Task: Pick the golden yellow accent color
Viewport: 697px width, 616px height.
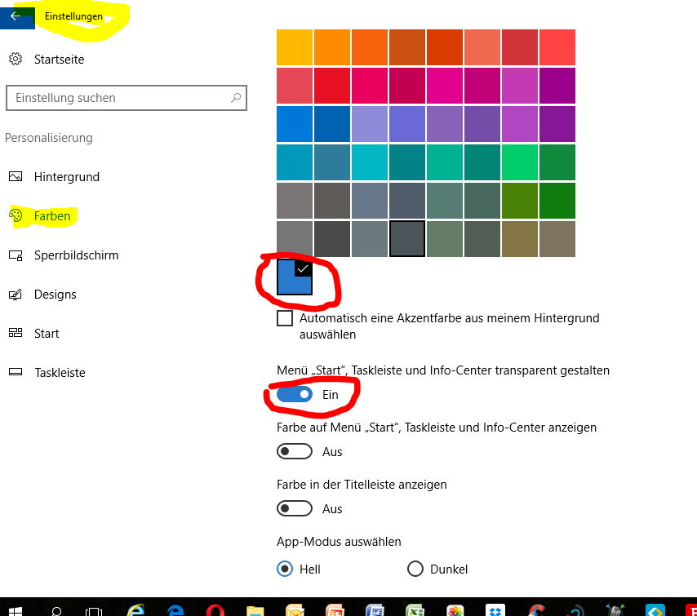Action: (x=295, y=47)
